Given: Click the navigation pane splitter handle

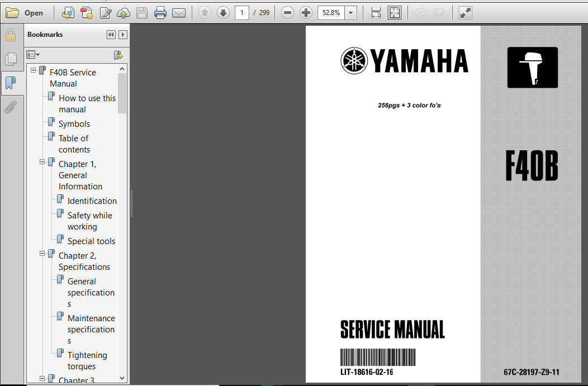Looking at the screenshot, I should point(131,203).
